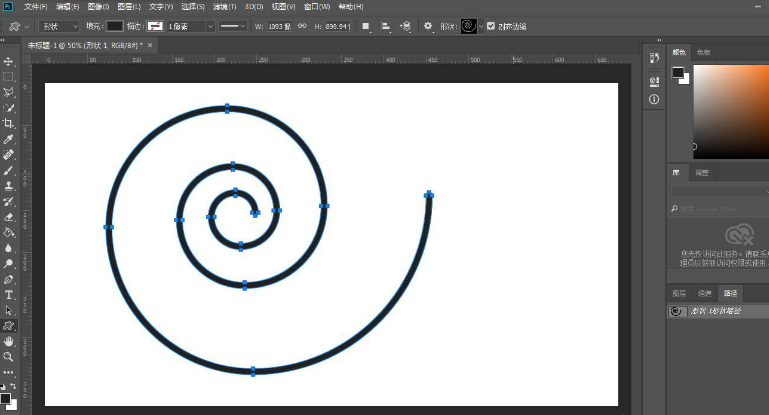Viewport: 769px width, 415px height.
Task: Open the stroke line type dropdown
Action: (x=232, y=26)
